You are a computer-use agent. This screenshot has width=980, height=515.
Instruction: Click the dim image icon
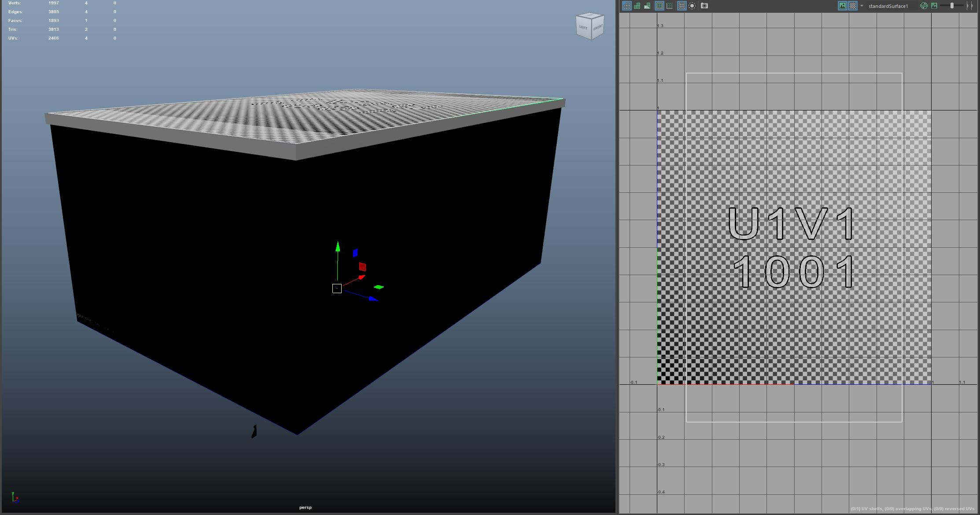pyautogui.click(x=934, y=6)
